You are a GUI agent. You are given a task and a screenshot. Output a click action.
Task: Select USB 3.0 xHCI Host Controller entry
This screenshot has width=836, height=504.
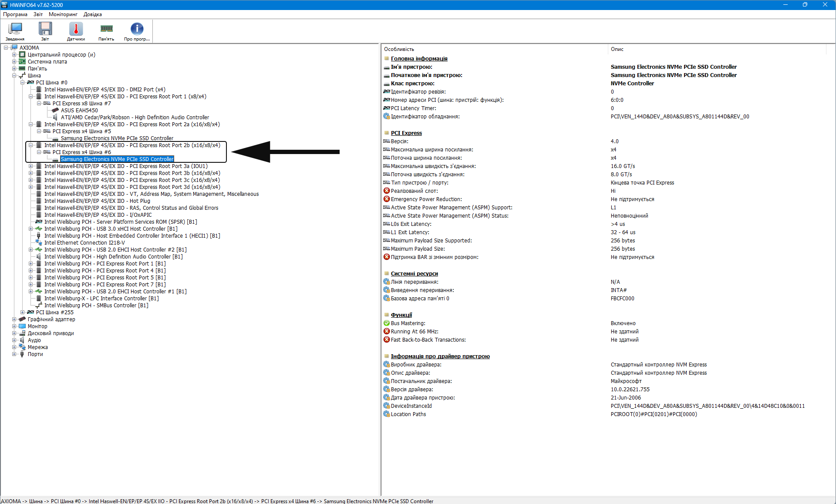[111, 229]
